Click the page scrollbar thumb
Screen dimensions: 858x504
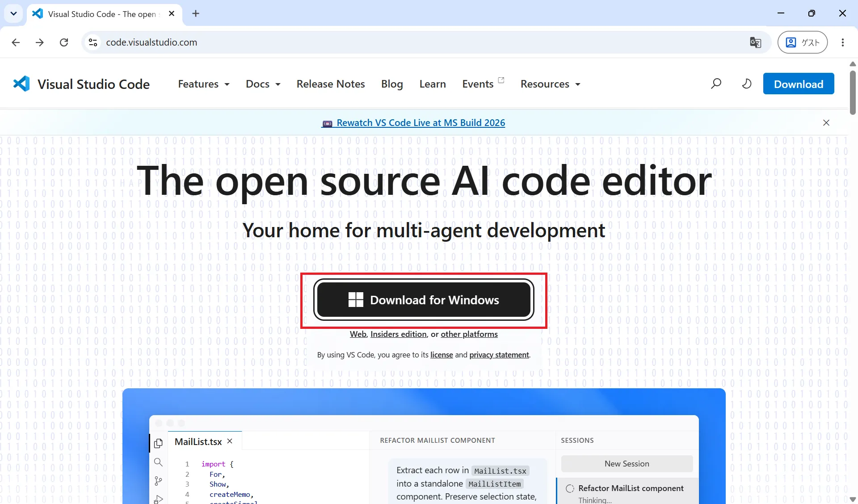pos(853,92)
